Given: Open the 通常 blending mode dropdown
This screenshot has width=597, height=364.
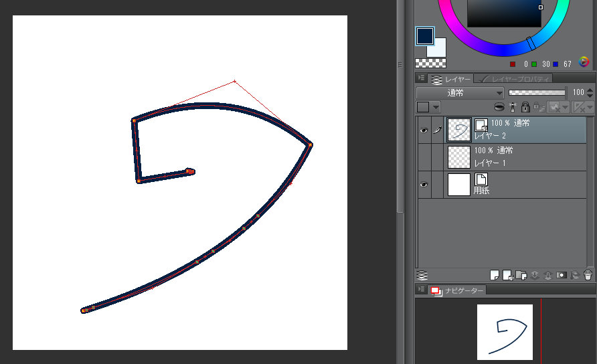Looking at the screenshot, I should tap(460, 93).
